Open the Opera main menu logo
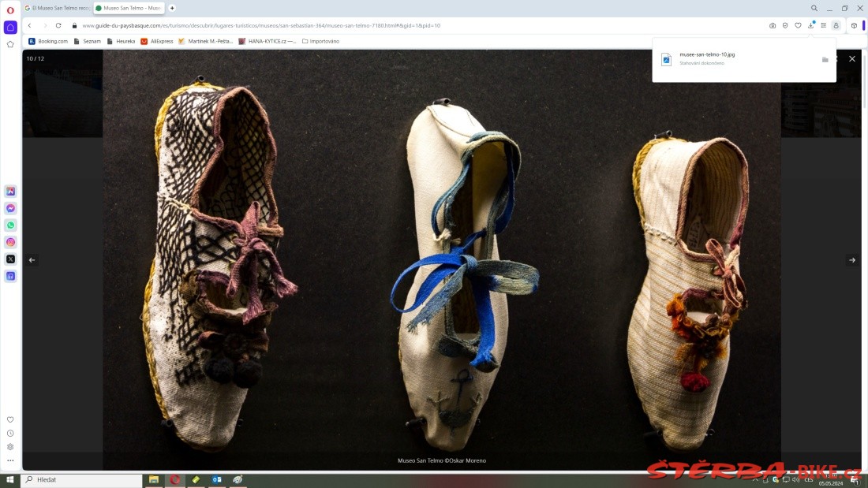Viewport: 868px width, 488px height. click(10, 10)
